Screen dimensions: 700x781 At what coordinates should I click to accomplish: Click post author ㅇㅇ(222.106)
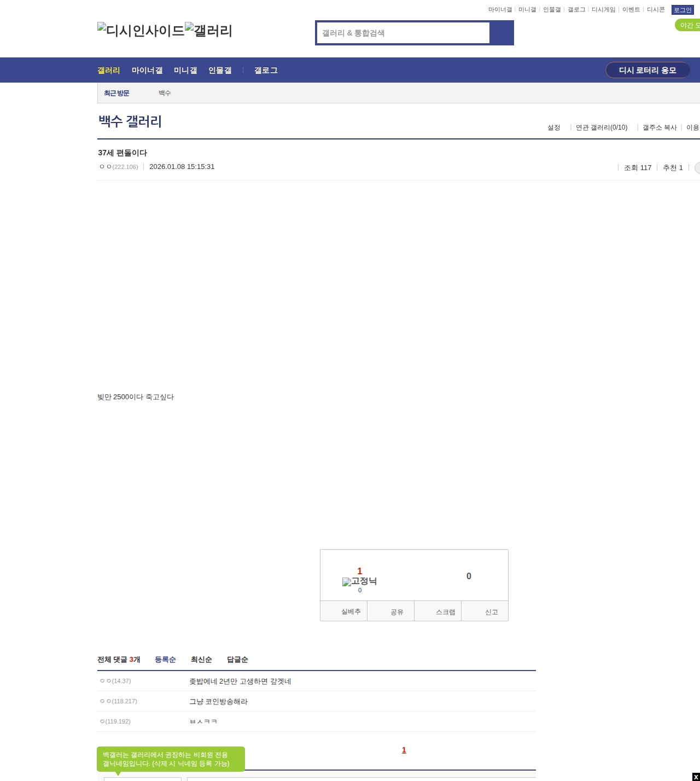click(x=119, y=167)
